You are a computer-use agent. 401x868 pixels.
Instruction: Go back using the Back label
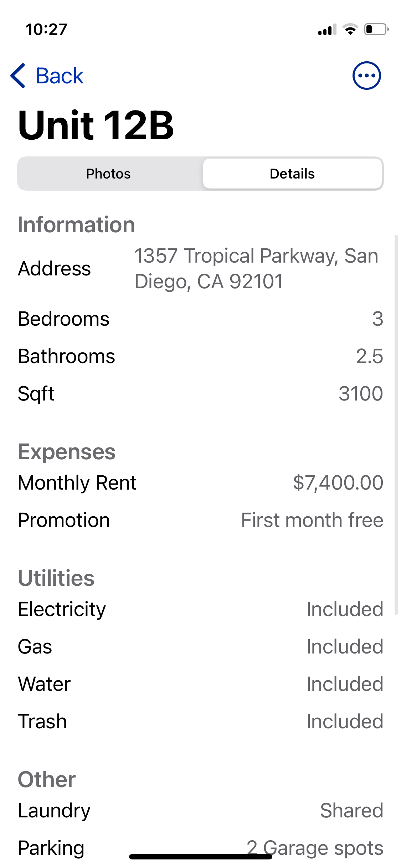coord(60,76)
